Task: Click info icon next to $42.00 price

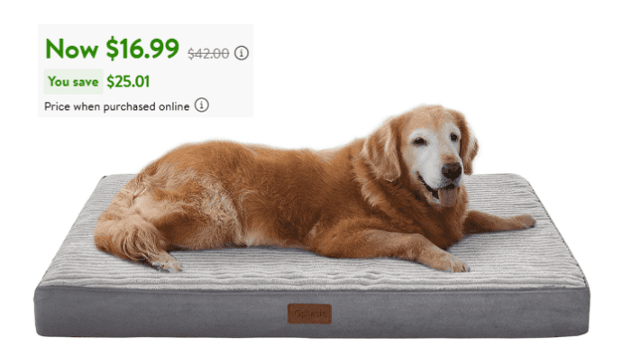Action: (242, 53)
